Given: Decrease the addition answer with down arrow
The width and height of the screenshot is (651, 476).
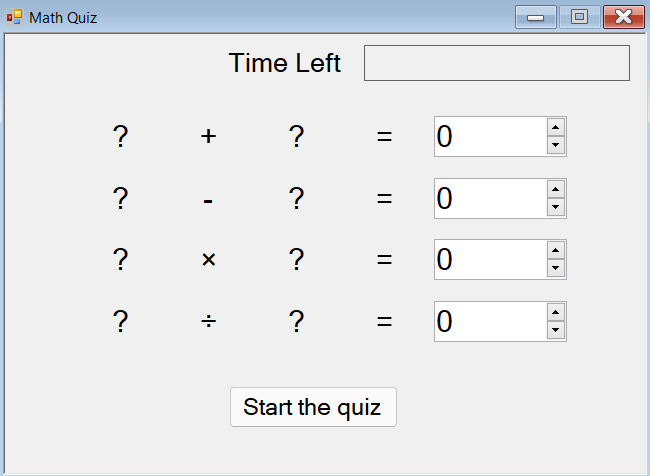Looking at the screenshot, I should click(x=556, y=146).
